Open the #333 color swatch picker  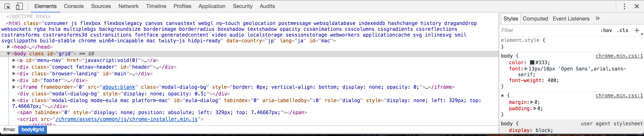pos(532,62)
